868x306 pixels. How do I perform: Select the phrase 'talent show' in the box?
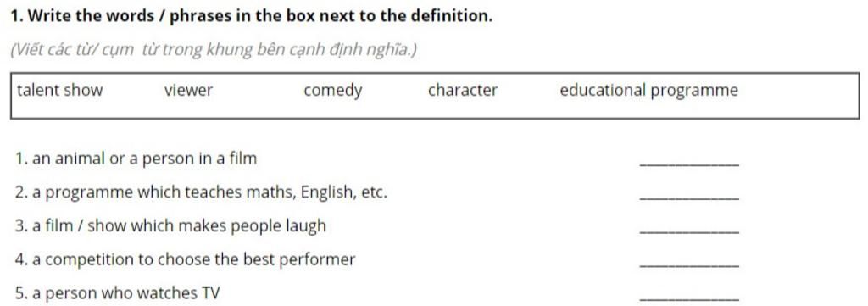[60, 90]
